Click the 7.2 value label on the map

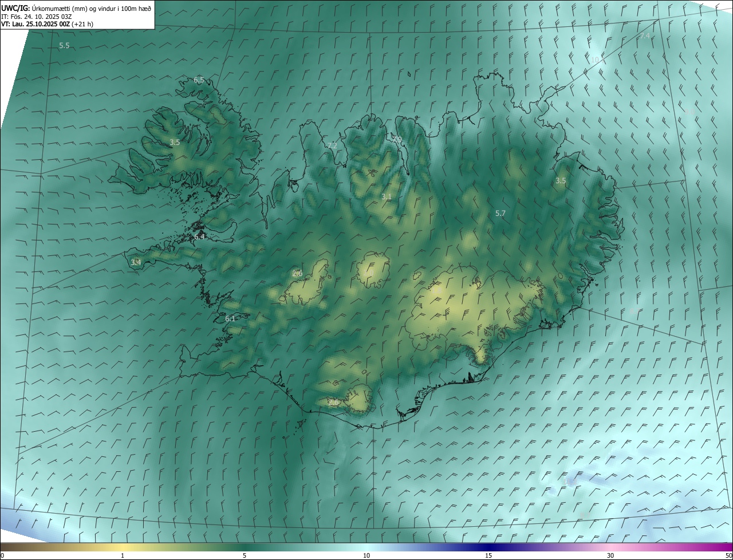point(332,146)
